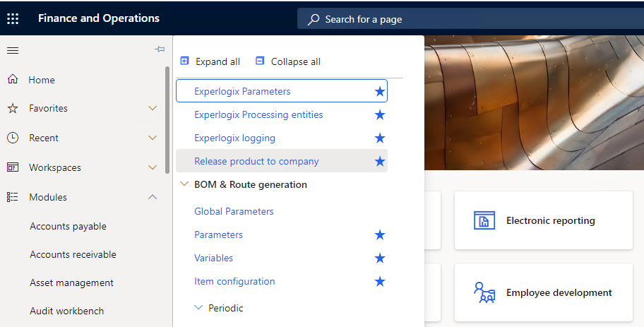Pin the navigation pane open
The height and width of the screenshot is (327, 644).
pyautogui.click(x=160, y=49)
